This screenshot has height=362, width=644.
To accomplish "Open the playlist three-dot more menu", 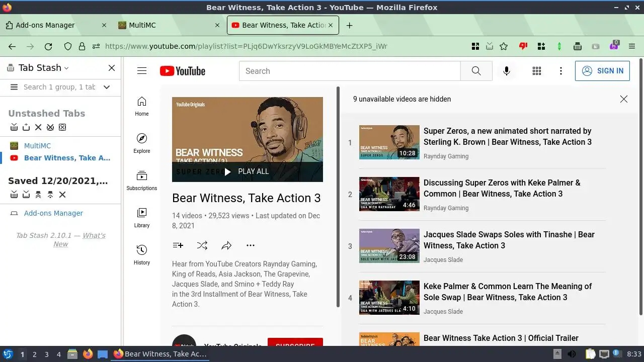I will coord(251,245).
